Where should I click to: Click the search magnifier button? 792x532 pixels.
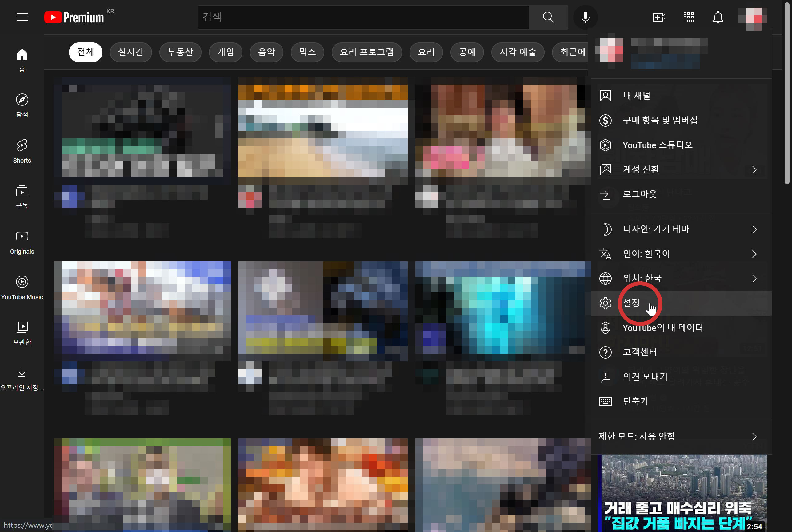(x=548, y=17)
